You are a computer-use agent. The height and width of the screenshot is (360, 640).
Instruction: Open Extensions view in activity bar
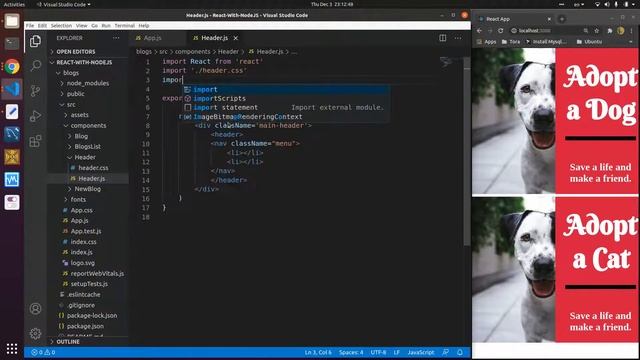pos(36,141)
